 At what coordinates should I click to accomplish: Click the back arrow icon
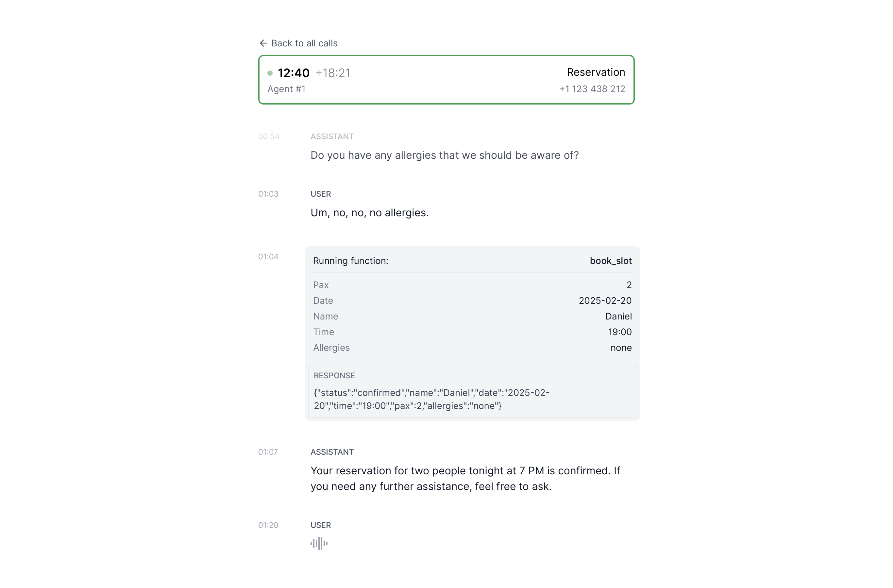click(263, 43)
